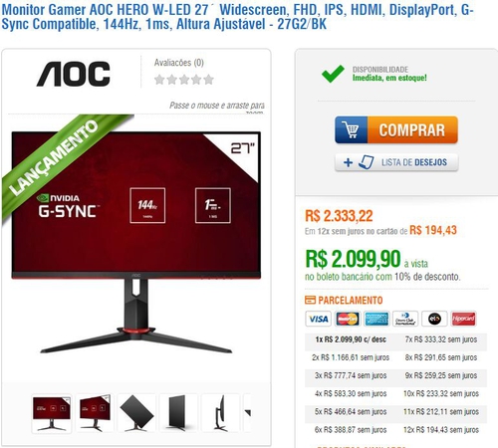The height and width of the screenshot is (448, 498).
Task: Select the Hipercard payment icon
Action: (x=464, y=319)
